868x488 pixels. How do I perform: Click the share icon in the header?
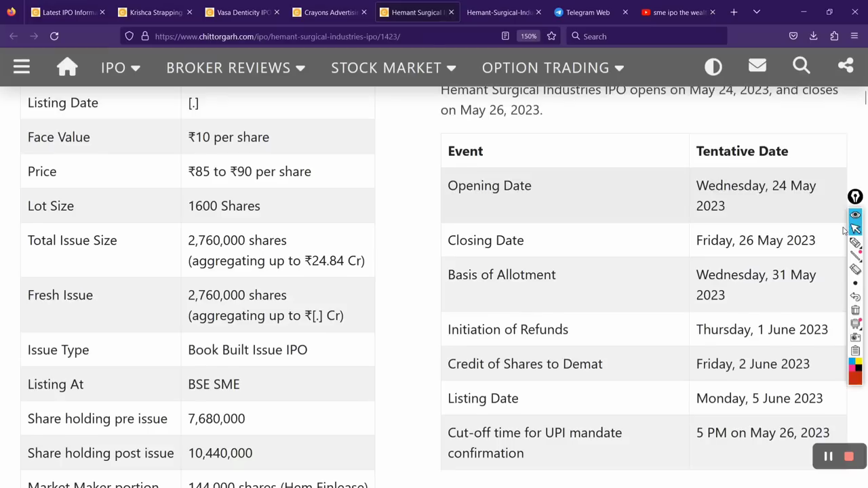(x=845, y=66)
